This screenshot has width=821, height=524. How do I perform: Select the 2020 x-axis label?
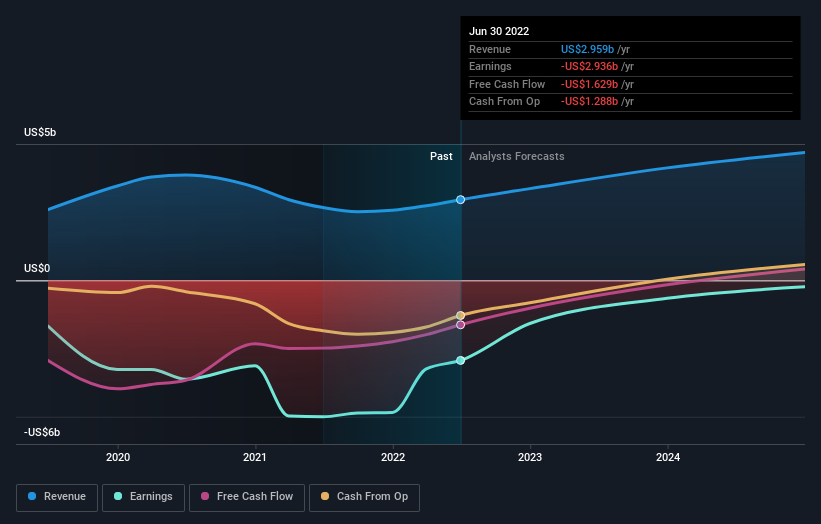point(118,457)
